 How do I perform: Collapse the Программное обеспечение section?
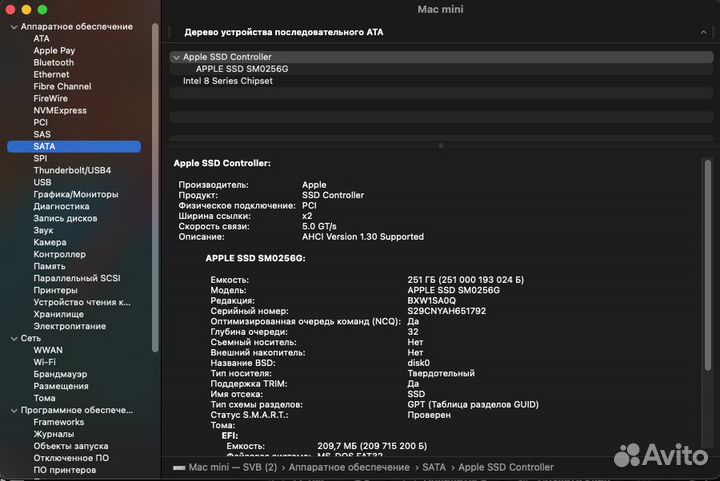tap(14, 410)
